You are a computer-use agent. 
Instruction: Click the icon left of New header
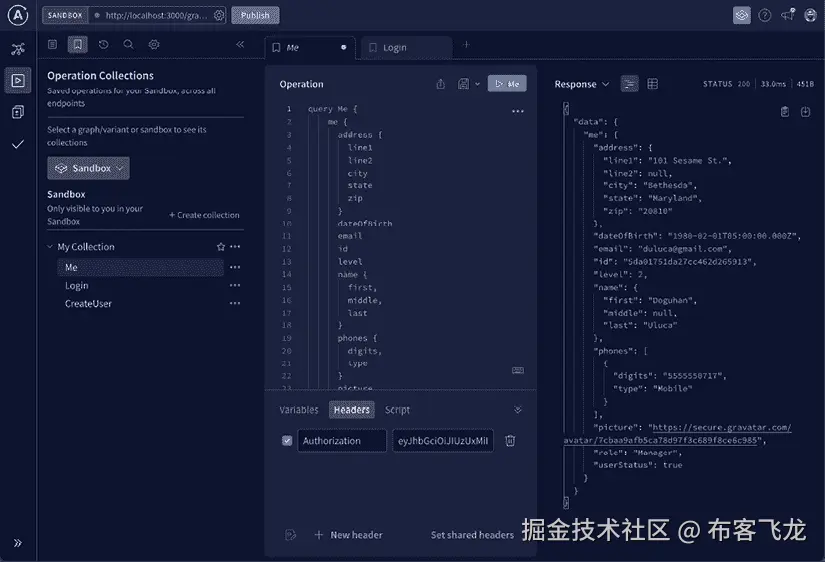click(290, 535)
